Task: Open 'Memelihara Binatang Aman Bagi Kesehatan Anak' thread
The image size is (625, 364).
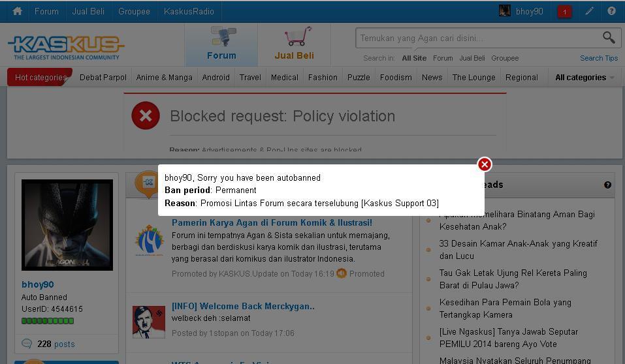Action: pyautogui.click(x=517, y=220)
